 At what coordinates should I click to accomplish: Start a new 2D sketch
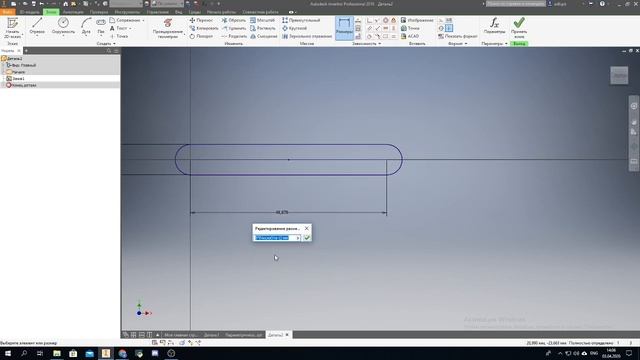(12, 28)
